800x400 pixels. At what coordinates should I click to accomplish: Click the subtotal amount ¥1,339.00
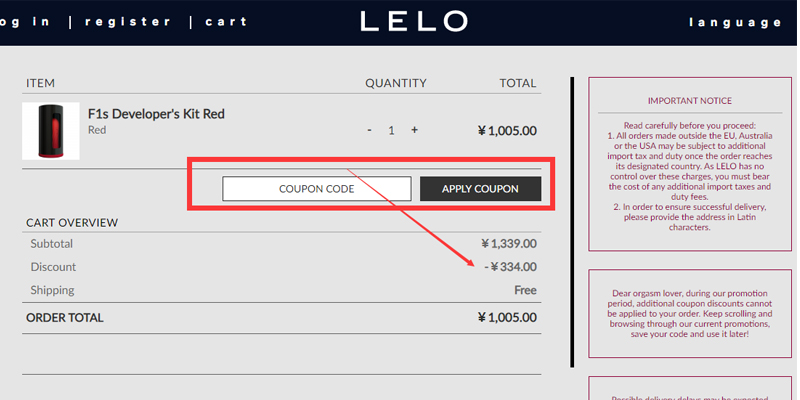(508, 243)
